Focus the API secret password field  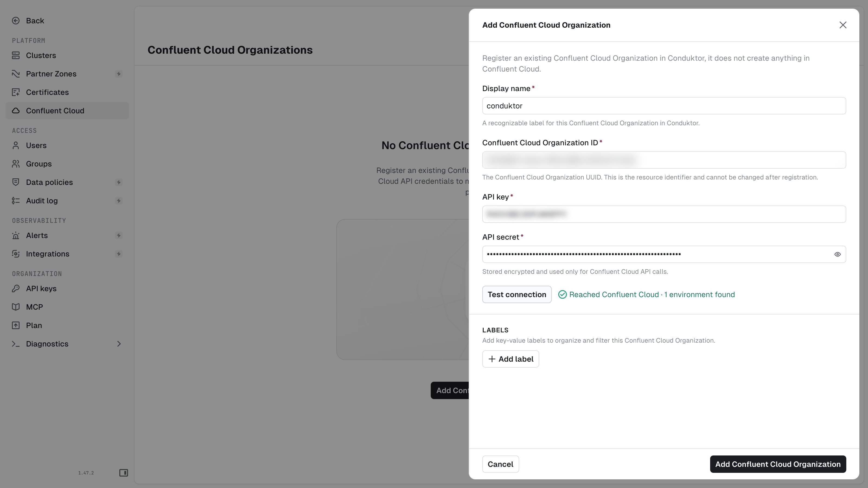pos(664,254)
